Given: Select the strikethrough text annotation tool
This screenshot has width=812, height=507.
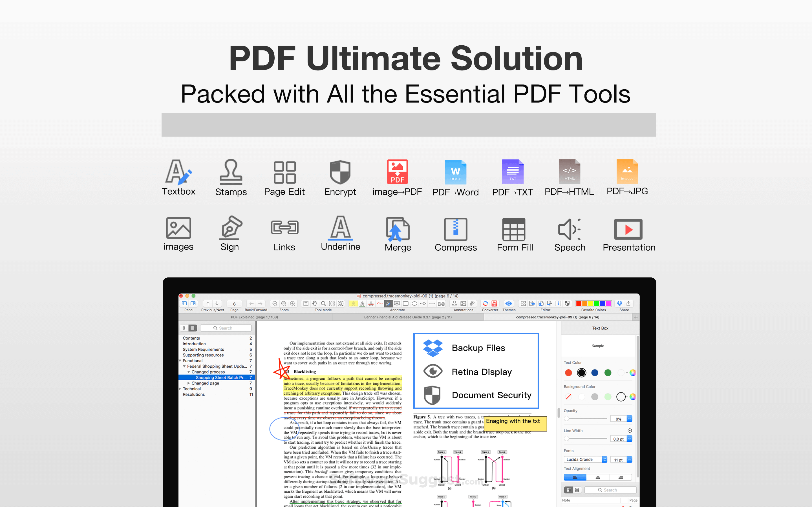Looking at the screenshot, I should tap(371, 304).
